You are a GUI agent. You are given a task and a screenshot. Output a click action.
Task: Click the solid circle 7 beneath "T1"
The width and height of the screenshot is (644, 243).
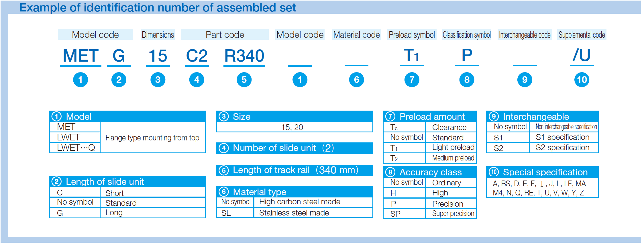pyautogui.click(x=412, y=80)
